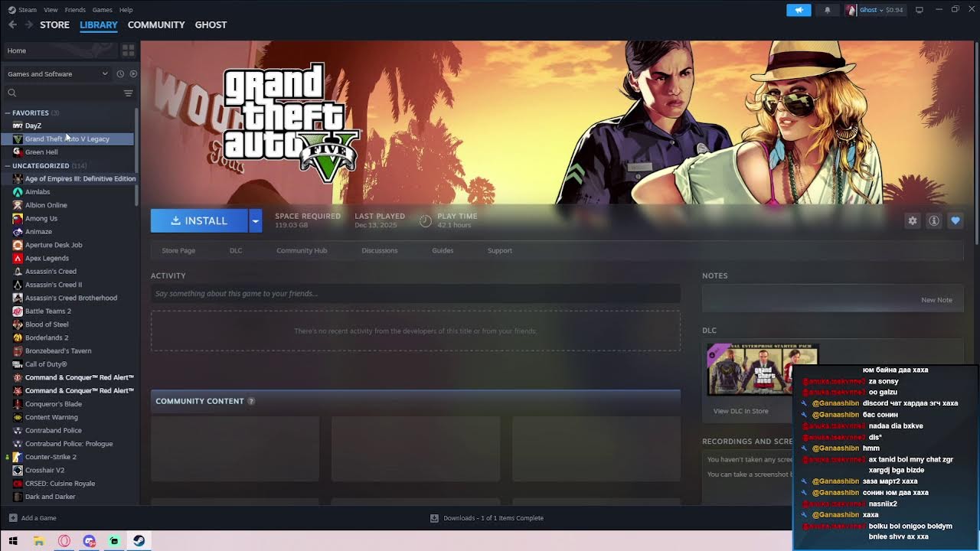Install Grand Theft Auto V
980x551 pixels.
pos(199,220)
